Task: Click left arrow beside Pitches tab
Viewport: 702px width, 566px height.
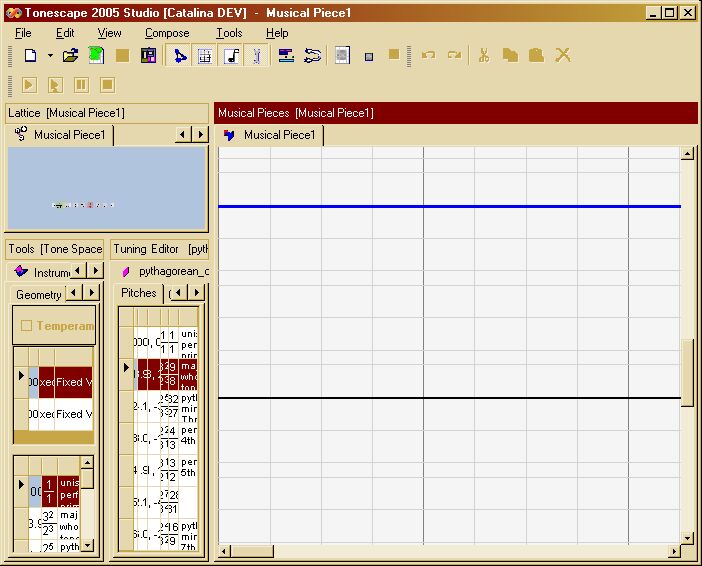Action: click(178, 293)
